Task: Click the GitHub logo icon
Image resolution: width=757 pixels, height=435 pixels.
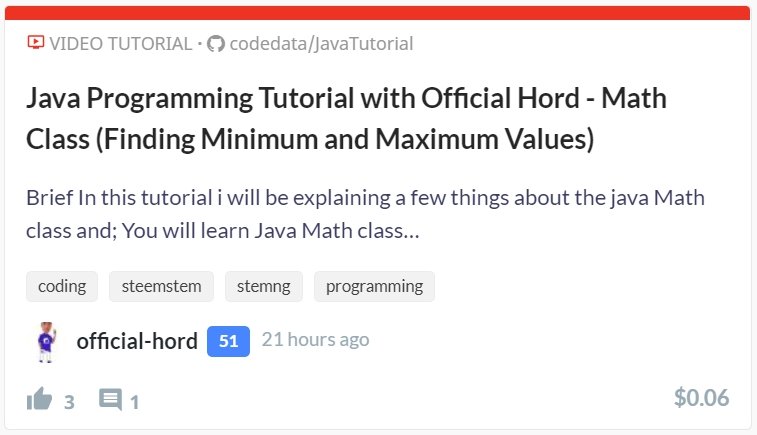Action: click(x=215, y=43)
